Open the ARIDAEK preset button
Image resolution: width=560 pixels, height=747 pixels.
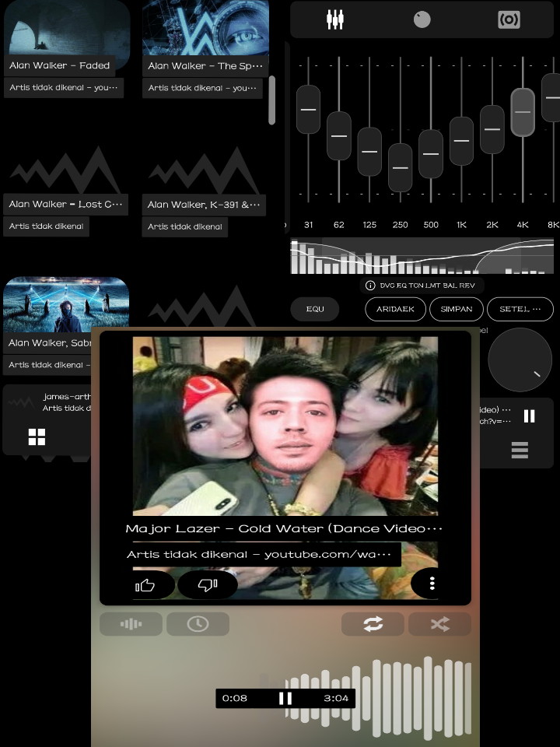pos(395,309)
